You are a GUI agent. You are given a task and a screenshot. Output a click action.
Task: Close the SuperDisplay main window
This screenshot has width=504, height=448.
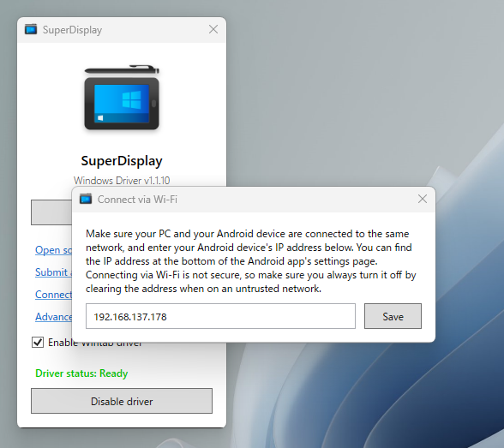213,29
